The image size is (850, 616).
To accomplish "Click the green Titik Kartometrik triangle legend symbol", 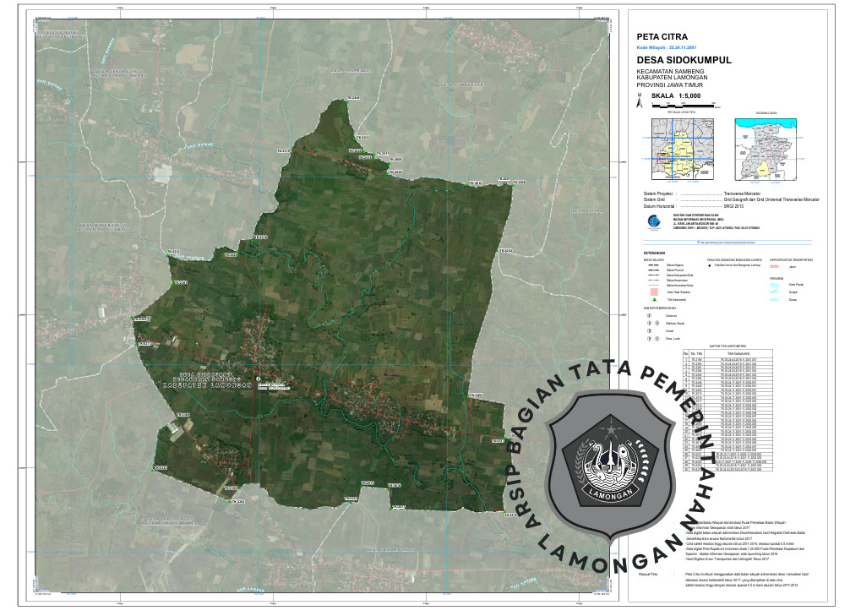I will pos(654,299).
